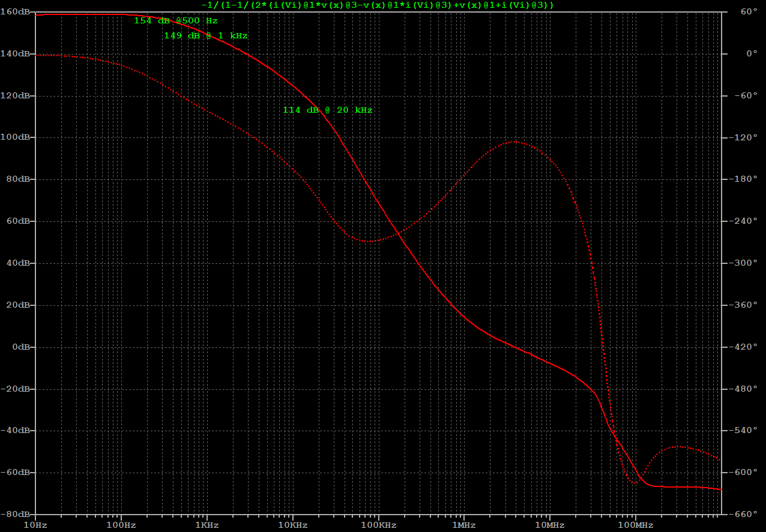
Task: Click the -600° phase axis label
Action: coord(744,473)
